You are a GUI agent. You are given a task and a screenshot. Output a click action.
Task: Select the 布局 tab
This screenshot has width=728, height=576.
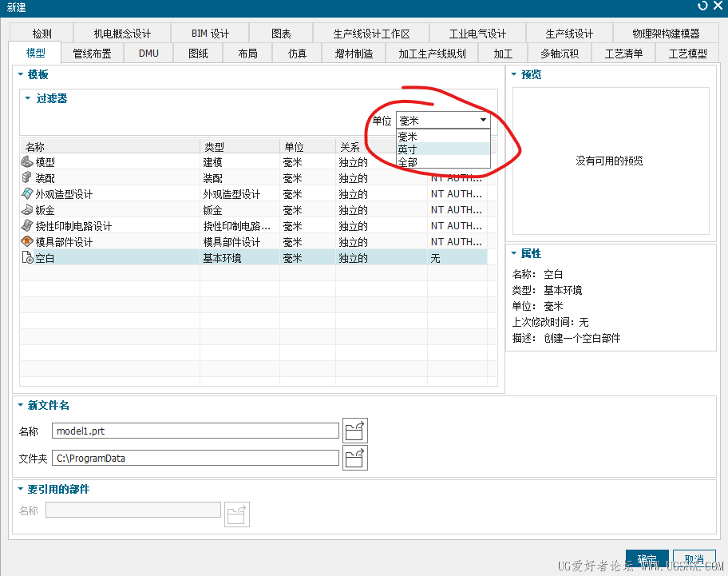click(x=247, y=54)
